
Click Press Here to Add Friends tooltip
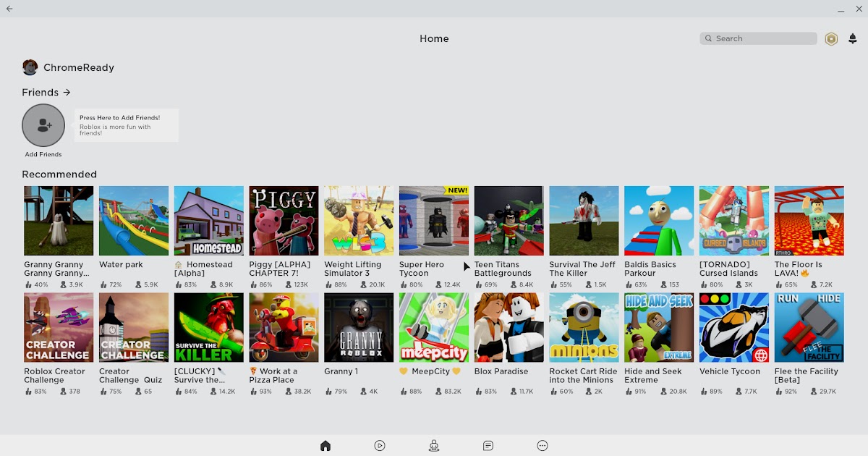point(127,125)
